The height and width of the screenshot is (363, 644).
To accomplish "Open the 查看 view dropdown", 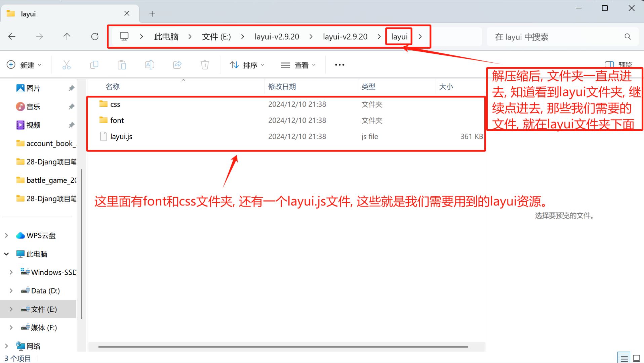I will point(298,65).
